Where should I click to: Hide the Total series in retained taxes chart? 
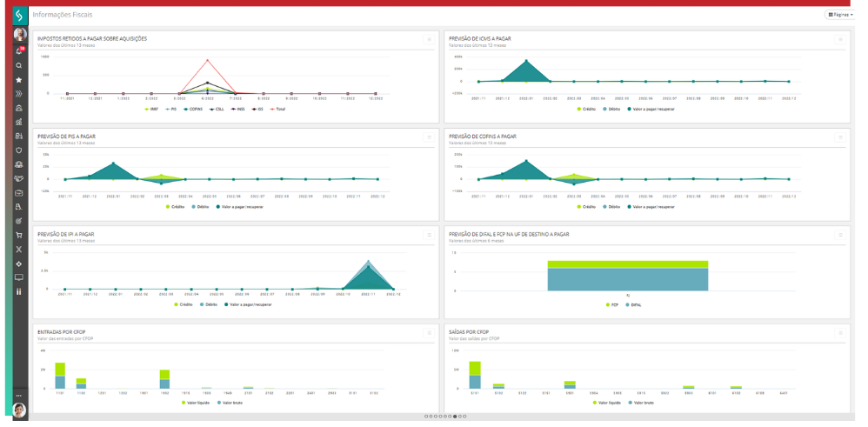click(279, 109)
